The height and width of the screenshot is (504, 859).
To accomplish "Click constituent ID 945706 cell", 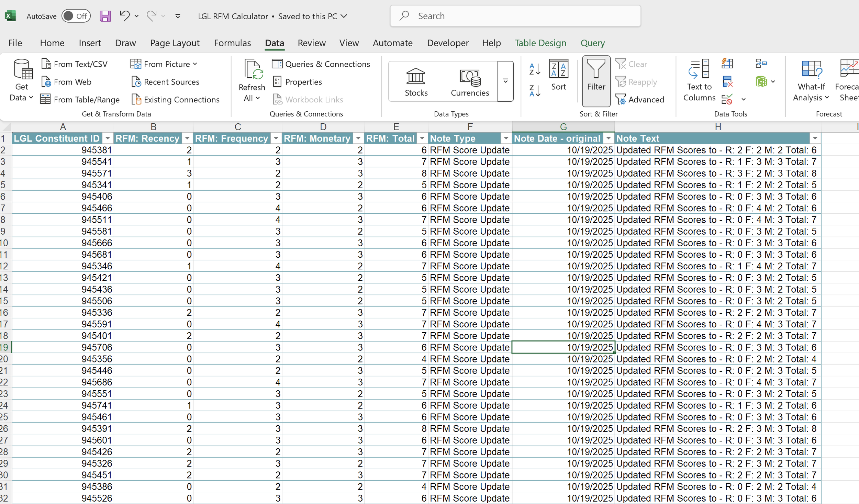I will (x=63, y=347).
